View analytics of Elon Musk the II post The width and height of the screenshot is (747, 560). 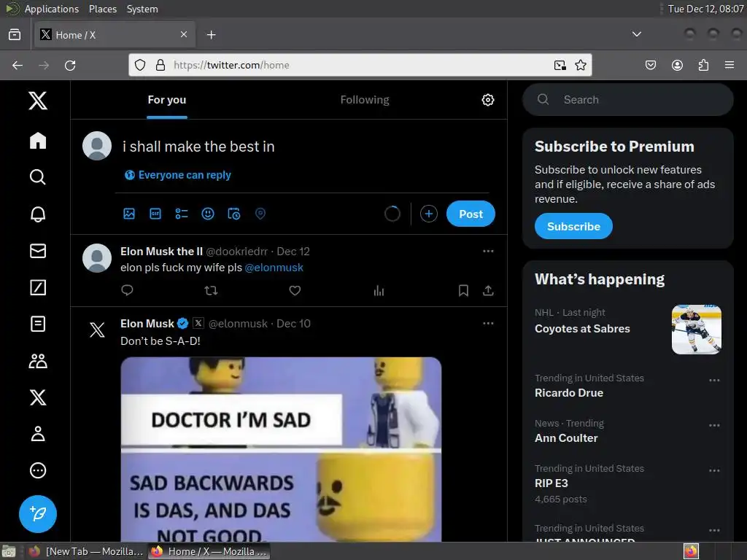(x=379, y=290)
